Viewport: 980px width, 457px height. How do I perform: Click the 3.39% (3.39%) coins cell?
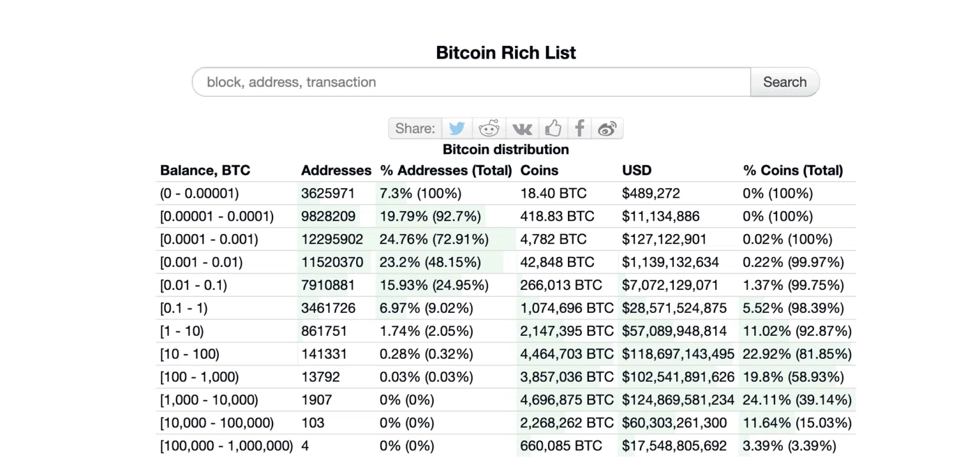pos(790,446)
